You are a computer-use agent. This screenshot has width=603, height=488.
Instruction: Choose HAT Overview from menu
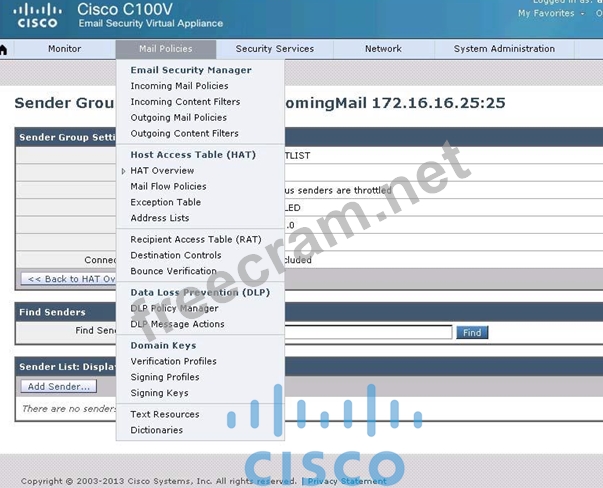162,171
